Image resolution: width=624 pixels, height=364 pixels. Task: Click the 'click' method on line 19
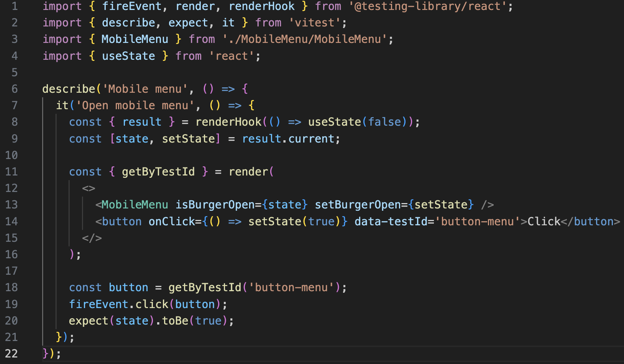point(152,304)
